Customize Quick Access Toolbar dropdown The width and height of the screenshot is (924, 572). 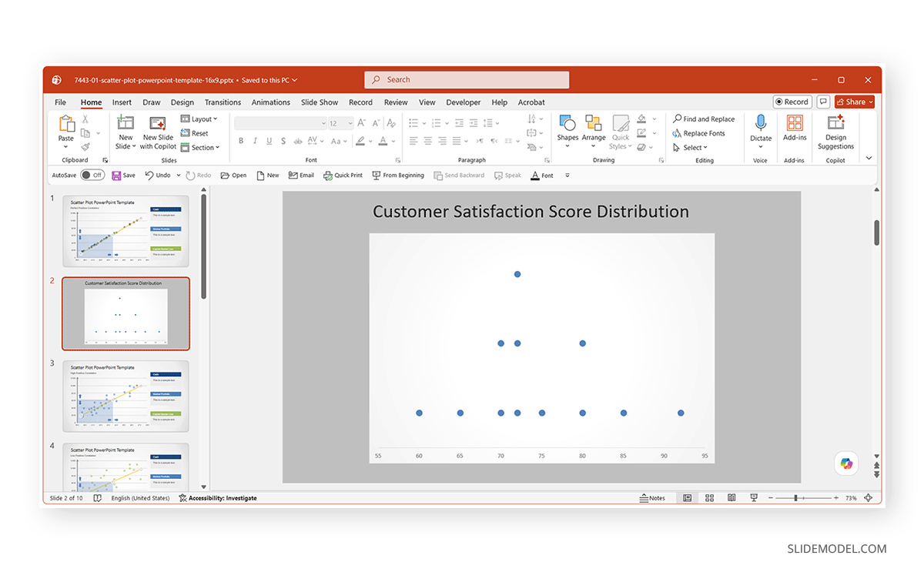coord(567,176)
